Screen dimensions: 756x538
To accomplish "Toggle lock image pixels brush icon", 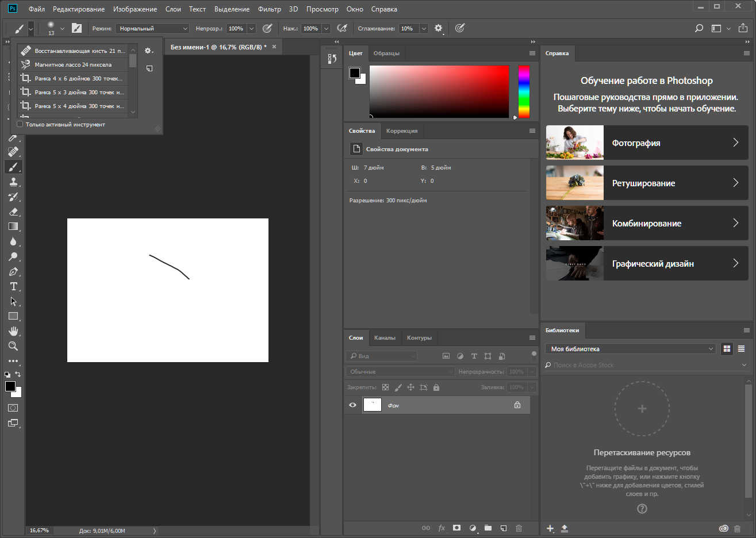I will (x=398, y=387).
